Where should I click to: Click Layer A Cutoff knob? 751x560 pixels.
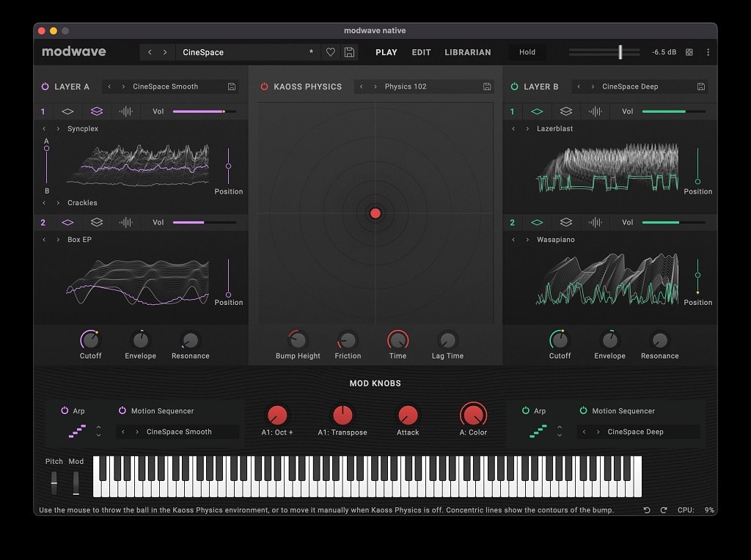coord(90,340)
